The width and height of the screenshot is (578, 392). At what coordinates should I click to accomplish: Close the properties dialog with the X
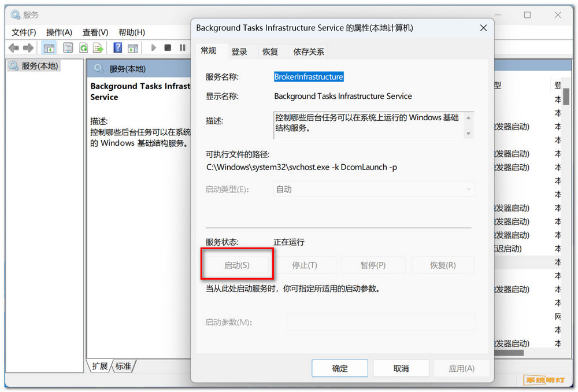483,28
